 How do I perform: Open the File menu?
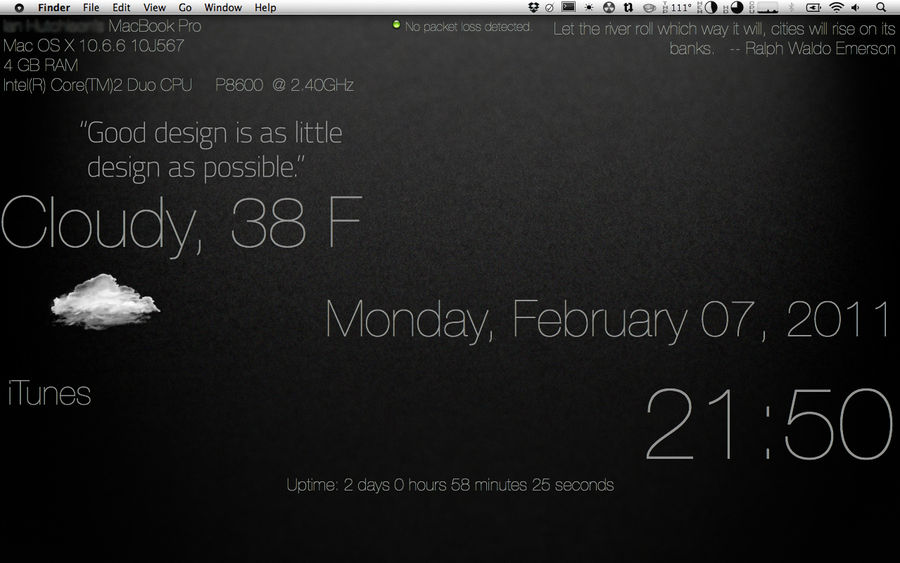tap(91, 7)
